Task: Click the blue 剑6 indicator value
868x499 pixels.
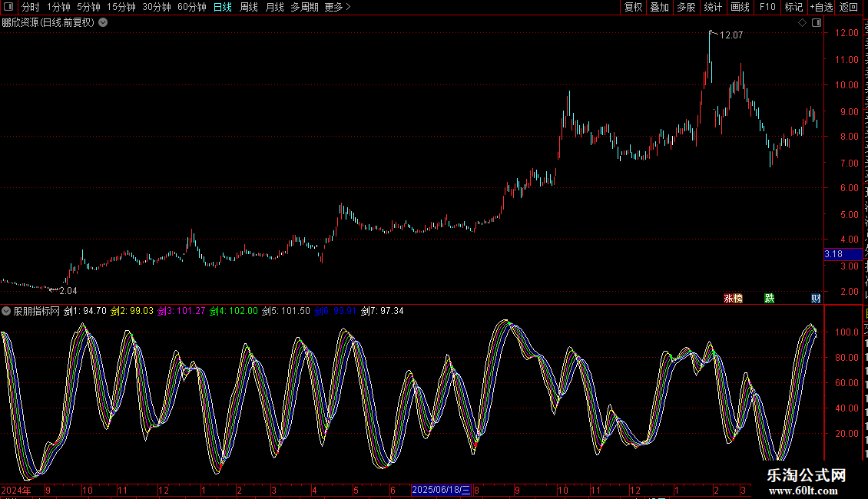Action: pos(336,311)
